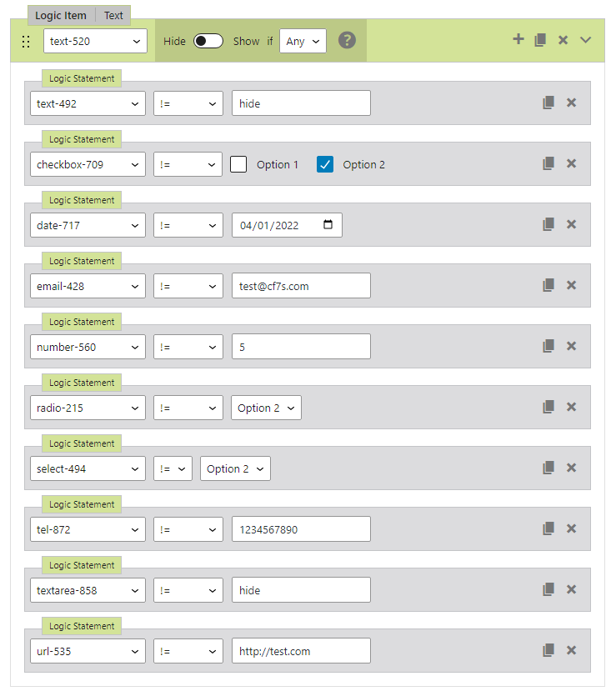
Task: Open the operator dropdown for select-494
Action: click(x=173, y=468)
